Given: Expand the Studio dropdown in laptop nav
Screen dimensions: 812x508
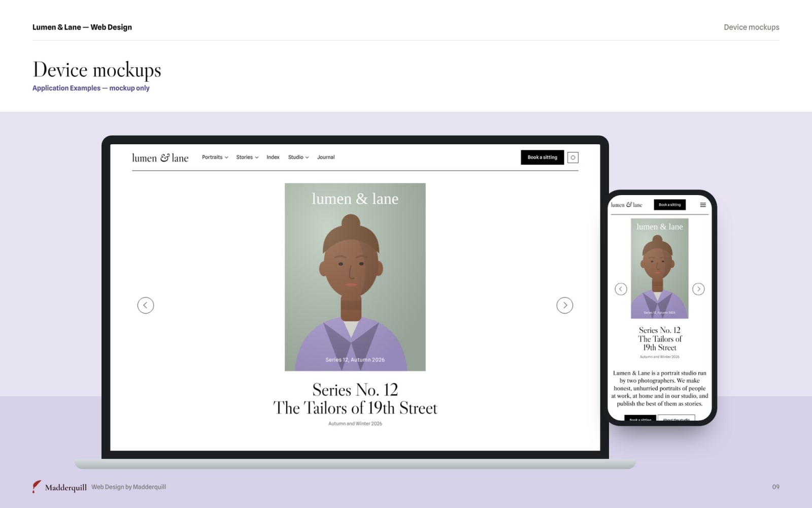Looking at the screenshot, I should [298, 157].
